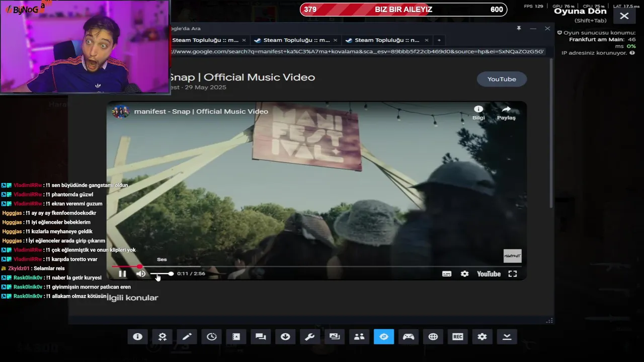644x362 pixels.
Task: Pause the YouTube video
Action: tap(122, 274)
